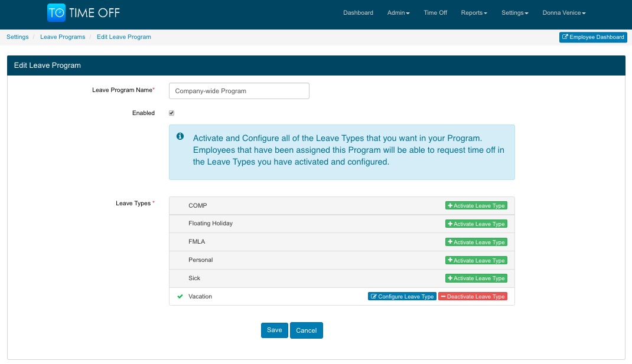Configure the Vacation leave type

[x=402, y=296]
